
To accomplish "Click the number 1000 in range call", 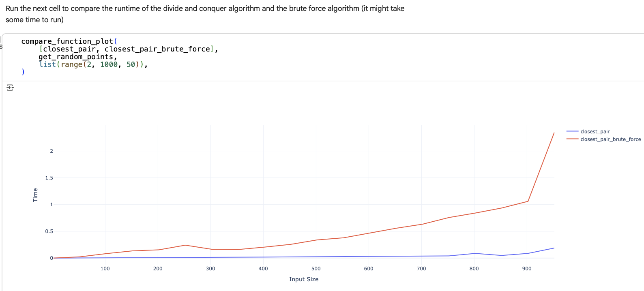I will [x=109, y=64].
